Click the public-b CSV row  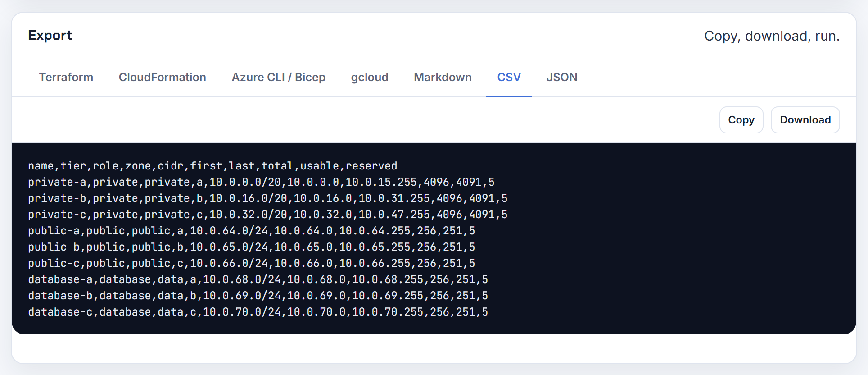[252, 247]
